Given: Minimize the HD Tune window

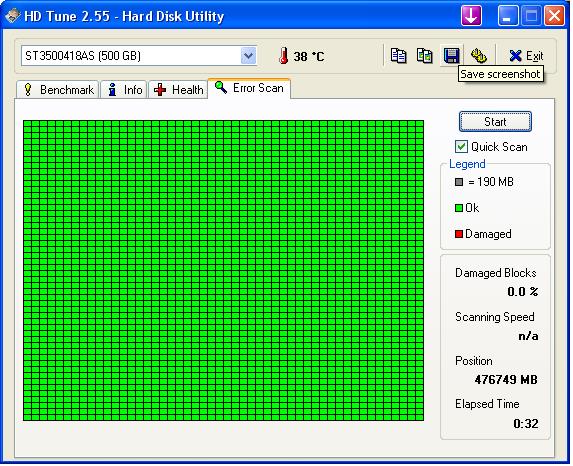Looking at the screenshot, I should pos(508,16).
